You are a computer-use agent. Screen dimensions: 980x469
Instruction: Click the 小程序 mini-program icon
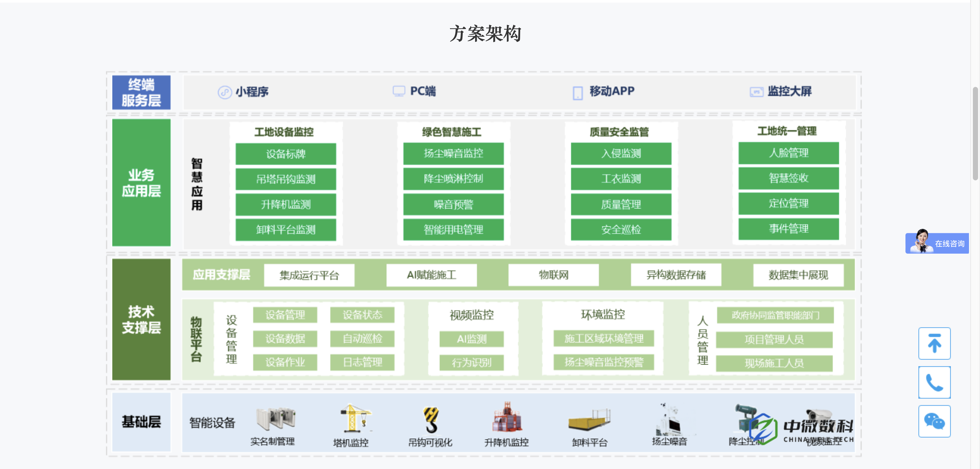coord(225,92)
